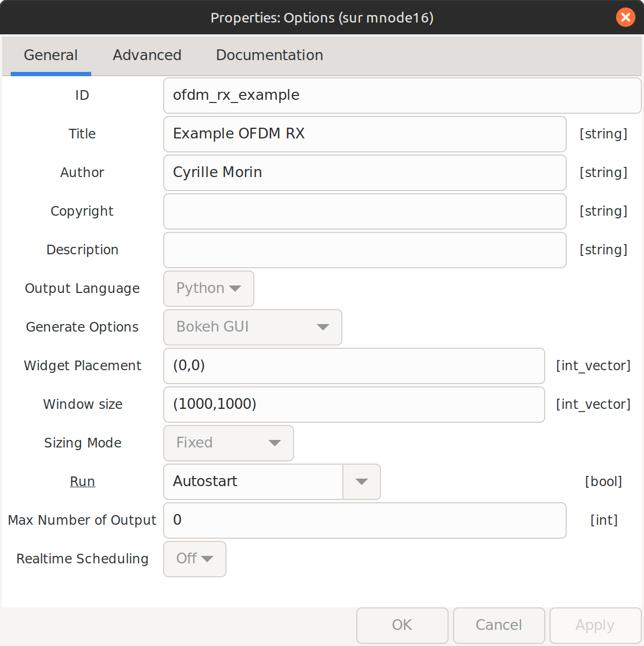Expand the Run combo box arrow
The image size is (644, 646).
pos(362,482)
